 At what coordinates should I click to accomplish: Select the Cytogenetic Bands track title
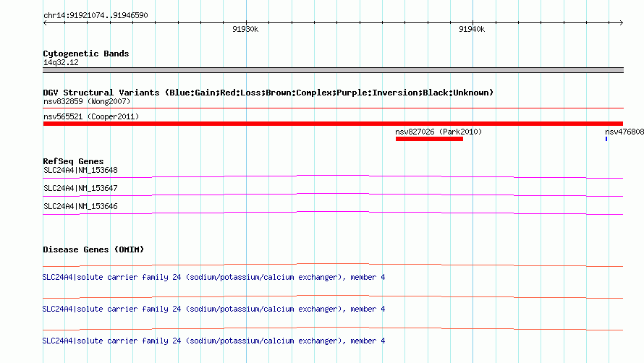(86, 54)
